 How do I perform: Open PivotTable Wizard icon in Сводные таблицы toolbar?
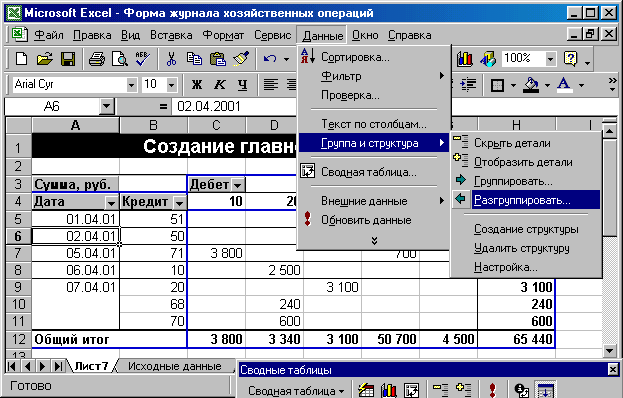tap(412, 390)
